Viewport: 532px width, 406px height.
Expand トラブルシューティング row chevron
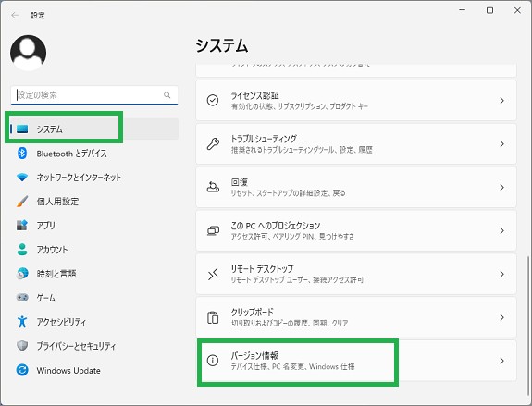[501, 144]
